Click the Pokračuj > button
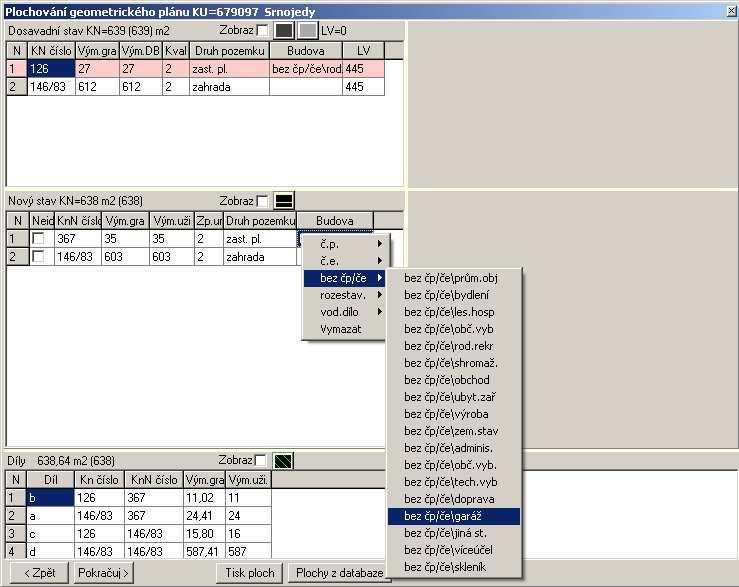Viewport: 739px width, 587px height. (103, 573)
